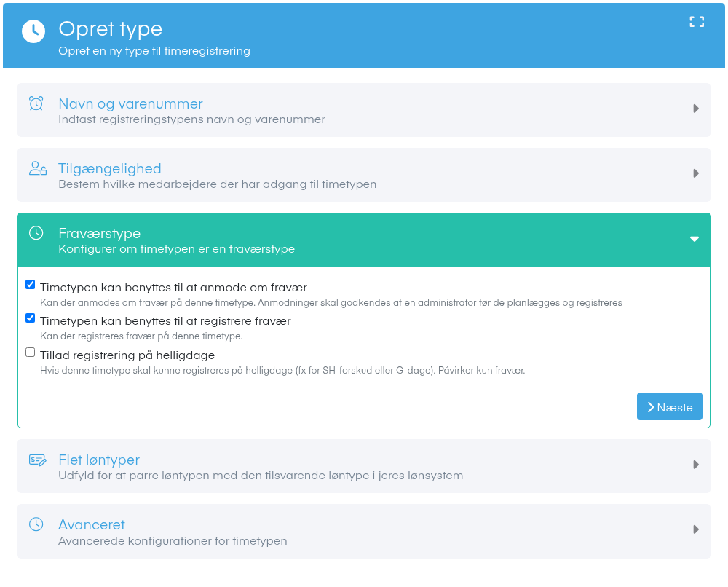Click the alarm clock icon for Navn og varenummer

pos(36,103)
